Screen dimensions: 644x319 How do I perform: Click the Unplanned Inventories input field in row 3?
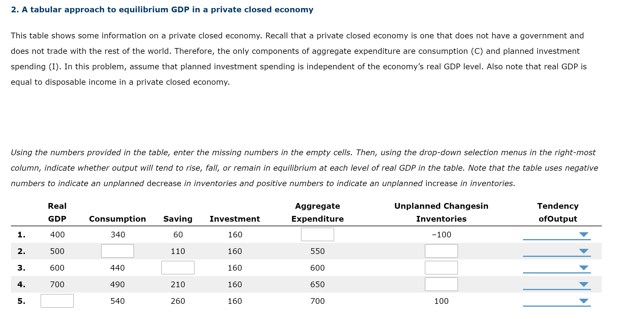441,267
